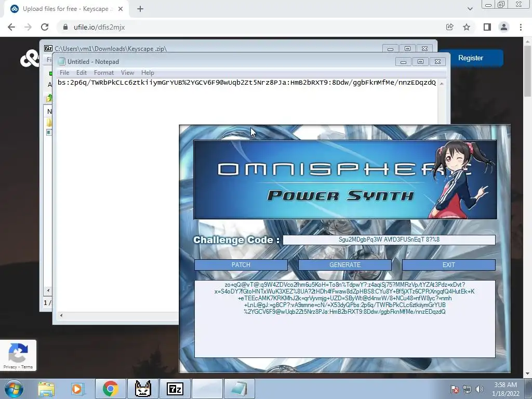Open Chrome three-dot menu

click(521, 27)
